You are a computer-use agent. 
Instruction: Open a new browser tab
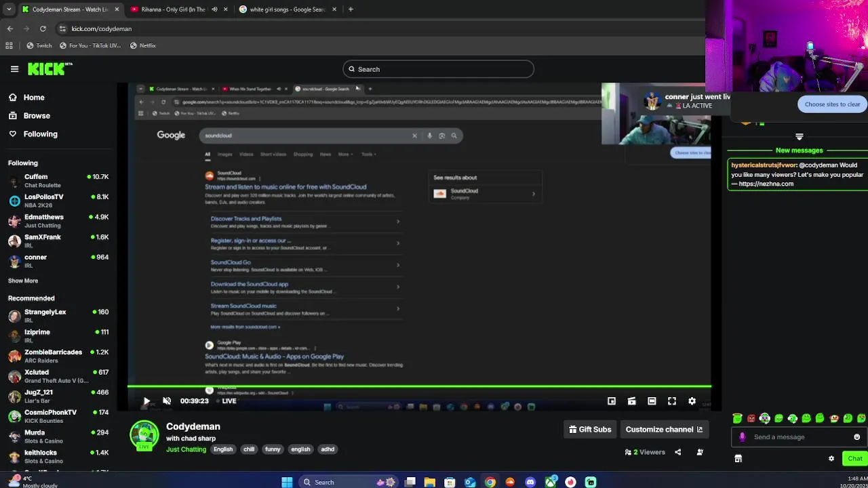coord(351,9)
